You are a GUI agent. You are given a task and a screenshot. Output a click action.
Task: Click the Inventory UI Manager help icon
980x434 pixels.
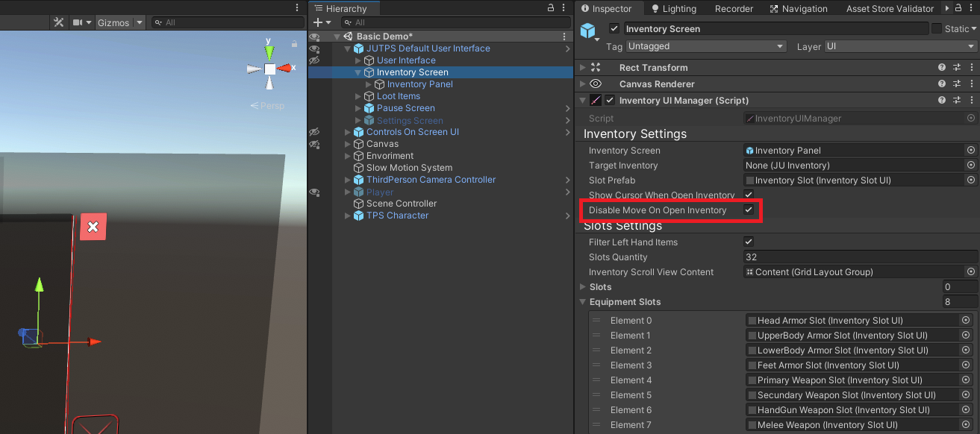pos(942,101)
